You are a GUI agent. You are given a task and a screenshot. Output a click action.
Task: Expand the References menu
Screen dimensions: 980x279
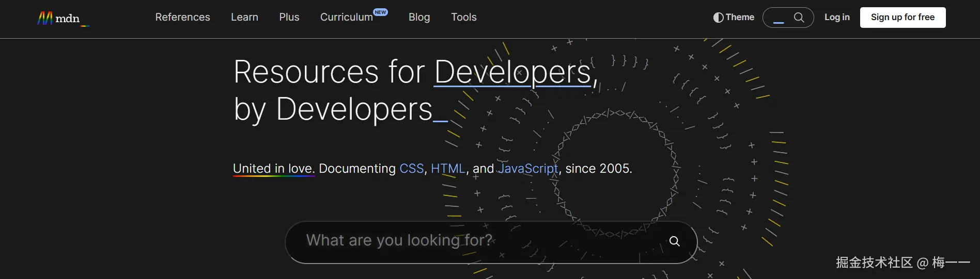pos(182,18)
